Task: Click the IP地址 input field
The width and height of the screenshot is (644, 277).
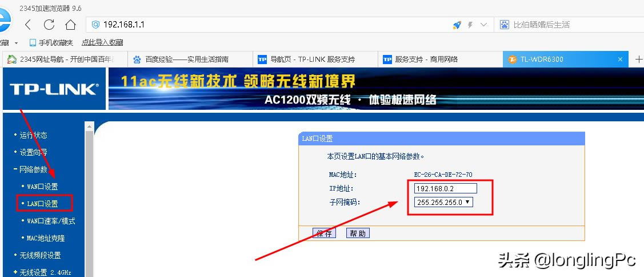Action: pos(446,188)
